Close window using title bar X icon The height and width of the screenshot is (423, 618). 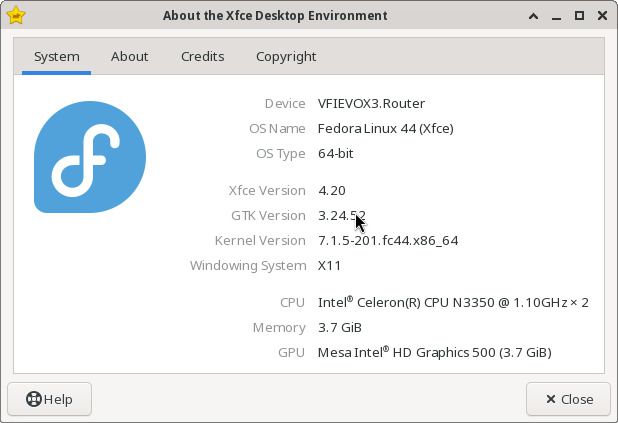[x=602, y=16]
